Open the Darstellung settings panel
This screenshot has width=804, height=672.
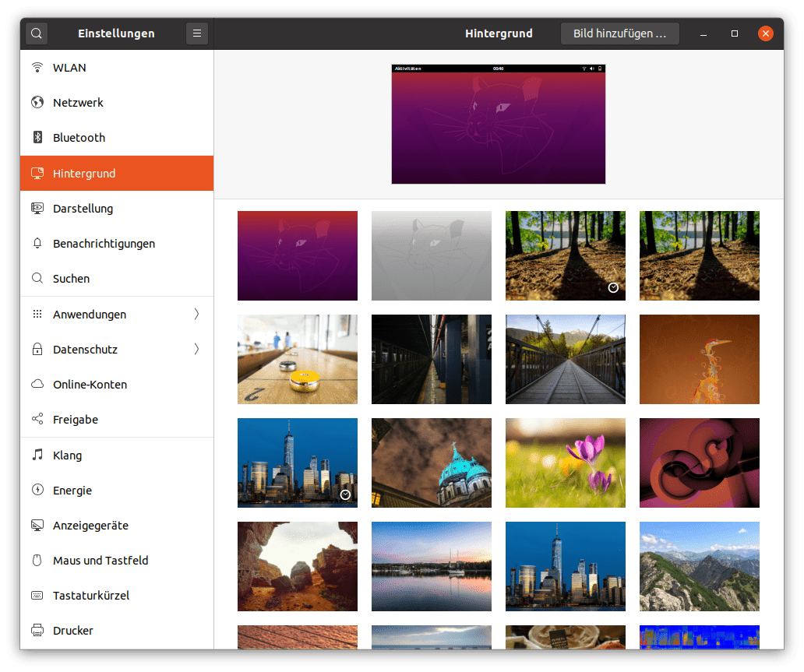click(83, 209)
